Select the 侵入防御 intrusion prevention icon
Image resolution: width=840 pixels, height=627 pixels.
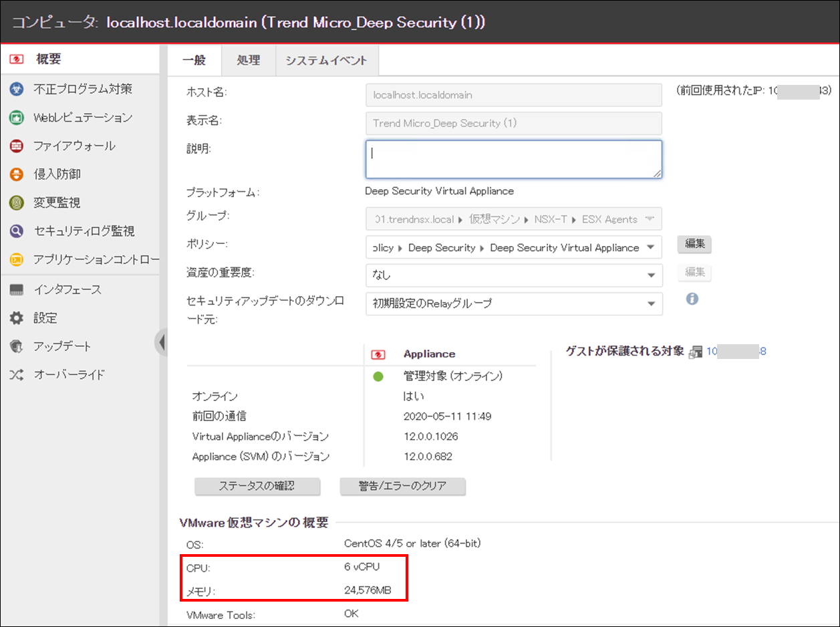[17, 174]
